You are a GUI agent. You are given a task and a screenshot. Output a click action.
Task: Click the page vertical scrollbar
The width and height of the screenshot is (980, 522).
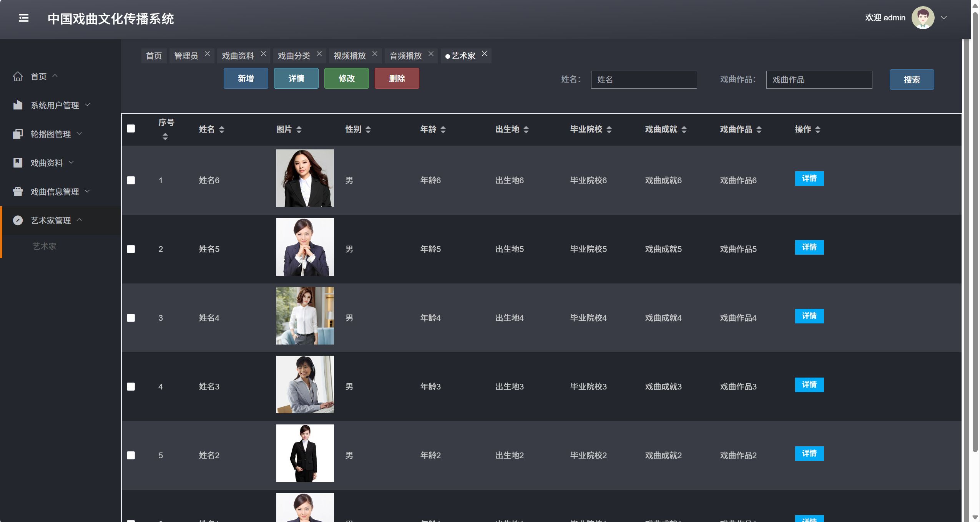pyautogui.click(x=975, y=232)
